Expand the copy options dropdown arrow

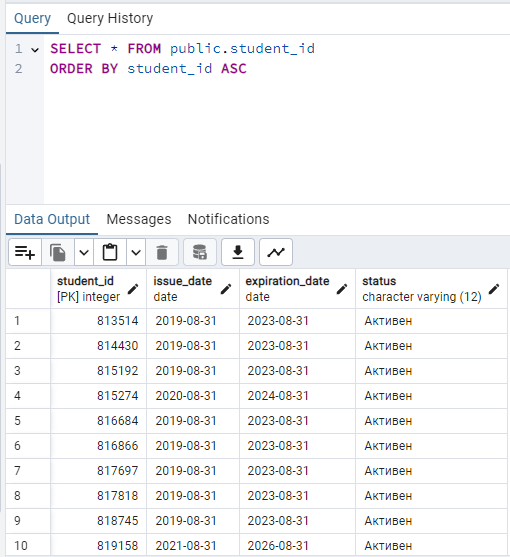point(84,253)
